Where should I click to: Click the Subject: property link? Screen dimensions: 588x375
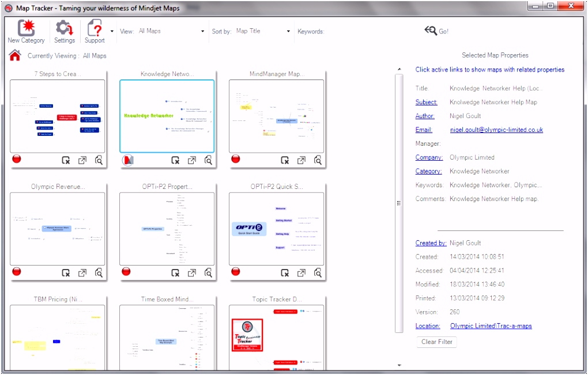click(427, 103)
